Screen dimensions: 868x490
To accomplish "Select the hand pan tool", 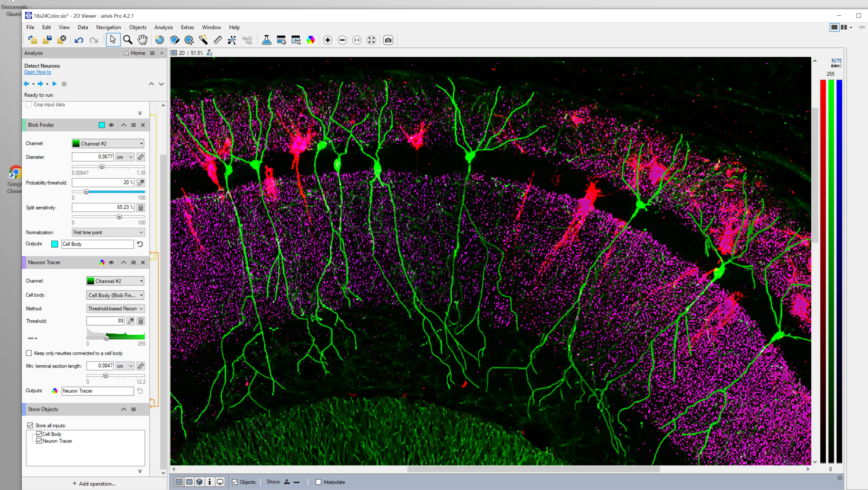I will click(x=143, y=40).
